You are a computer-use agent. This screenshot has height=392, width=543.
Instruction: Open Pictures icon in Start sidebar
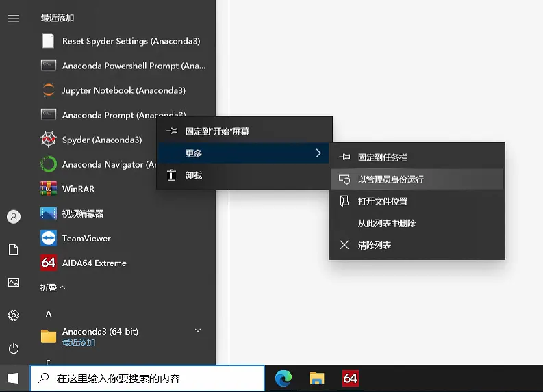14,283
